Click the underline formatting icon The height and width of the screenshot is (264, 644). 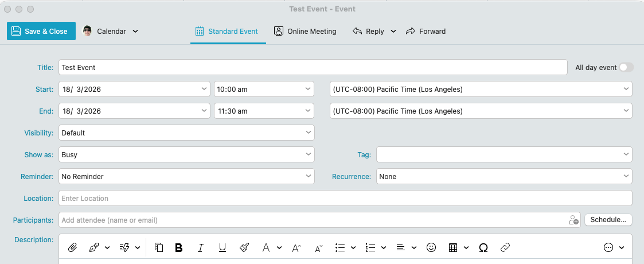[x=223, y=247]
